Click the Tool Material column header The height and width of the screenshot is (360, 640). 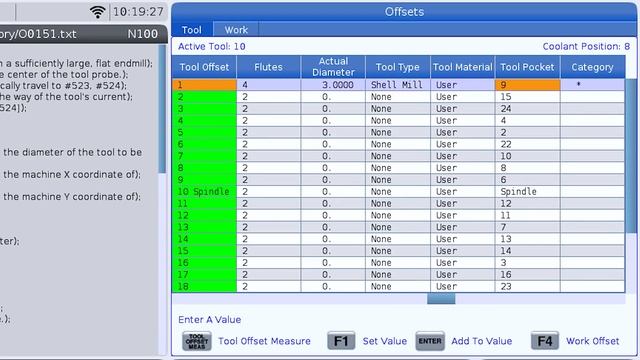[462, 67]
